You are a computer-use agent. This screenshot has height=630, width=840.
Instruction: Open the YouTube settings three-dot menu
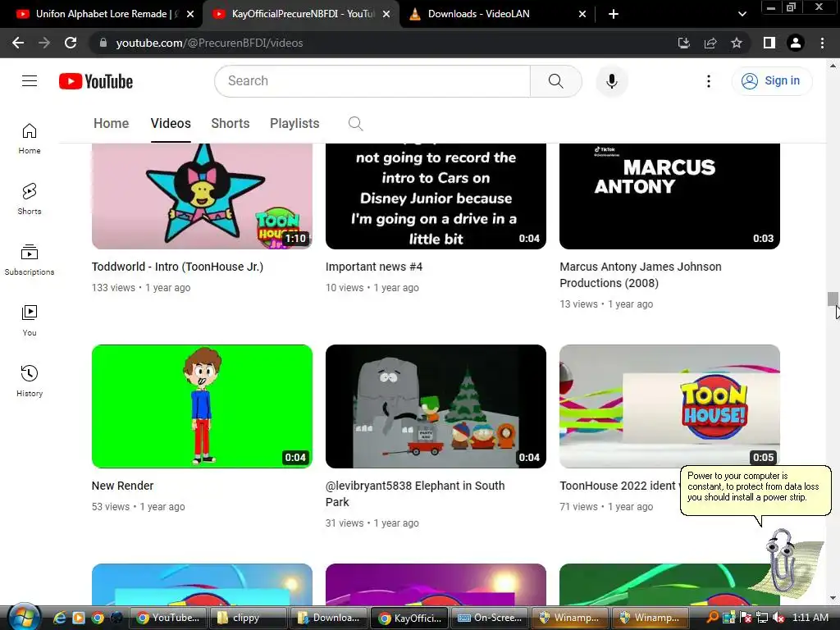708,81
